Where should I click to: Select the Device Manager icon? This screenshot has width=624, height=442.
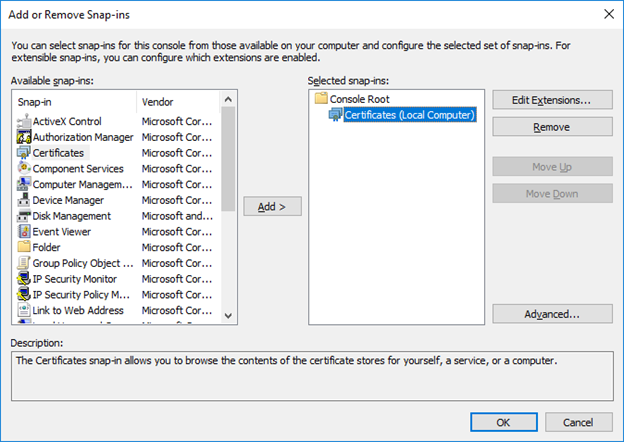pos(24,200)
